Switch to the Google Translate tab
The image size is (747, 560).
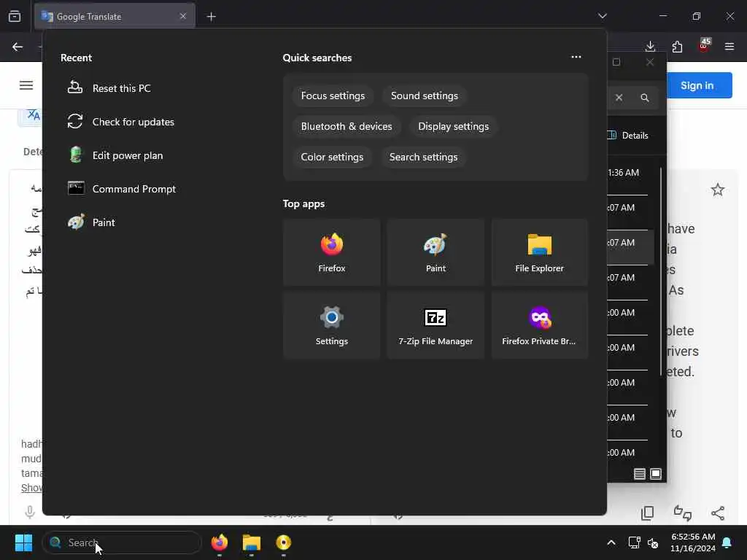coord(115,16)
